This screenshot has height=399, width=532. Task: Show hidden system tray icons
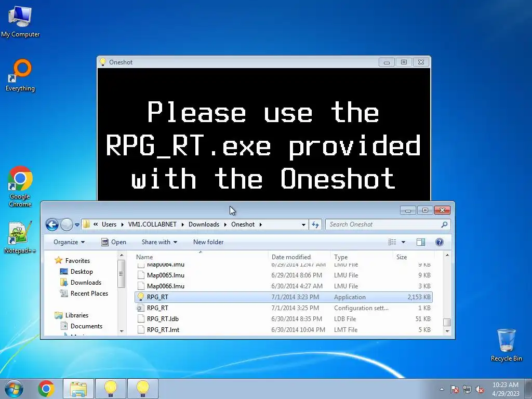pos(442,389)
